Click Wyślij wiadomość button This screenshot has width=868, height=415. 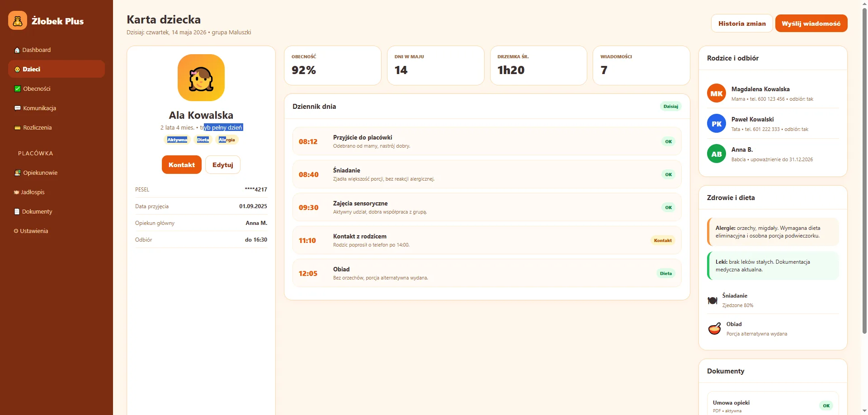pos(811,23)
